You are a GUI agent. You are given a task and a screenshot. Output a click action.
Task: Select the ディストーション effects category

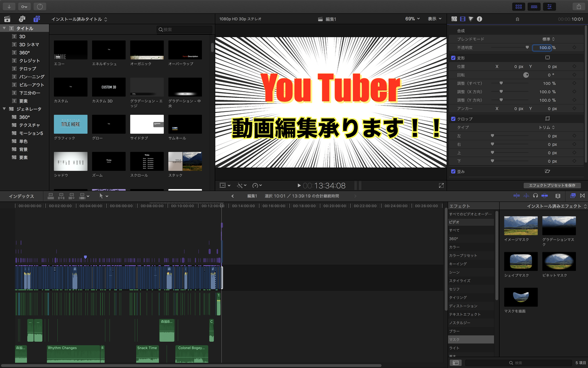471,306
